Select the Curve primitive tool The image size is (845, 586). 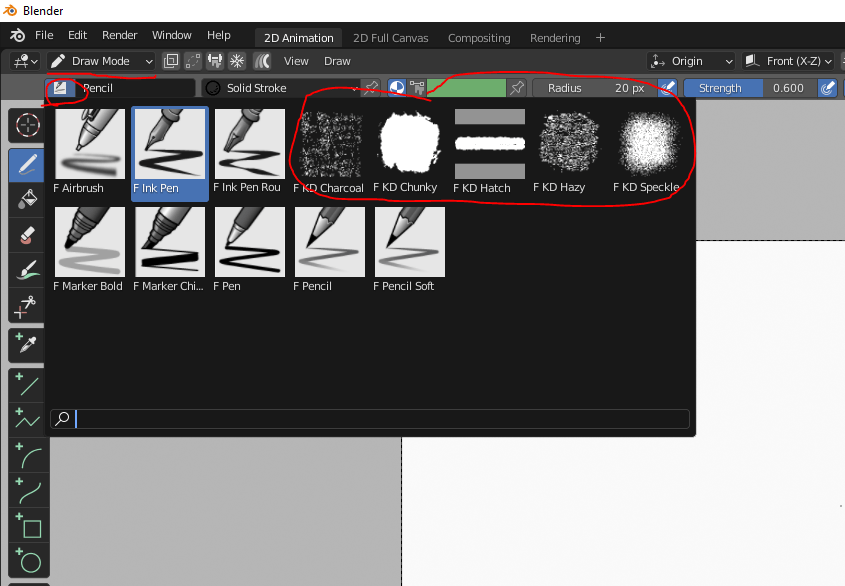27,490
